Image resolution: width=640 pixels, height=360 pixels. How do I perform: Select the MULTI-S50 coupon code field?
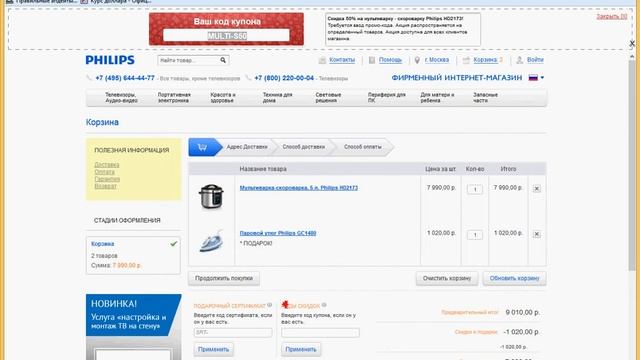pyautogui.click(x=227, y=36)
